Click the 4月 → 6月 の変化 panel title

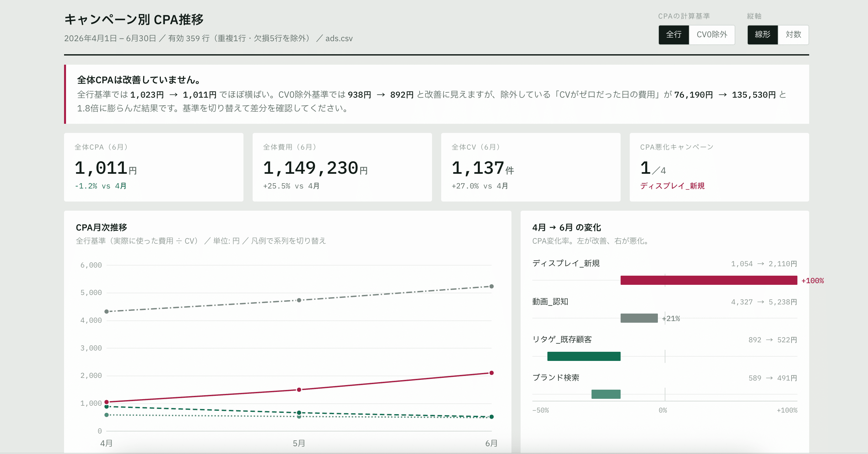pos(566,227)
